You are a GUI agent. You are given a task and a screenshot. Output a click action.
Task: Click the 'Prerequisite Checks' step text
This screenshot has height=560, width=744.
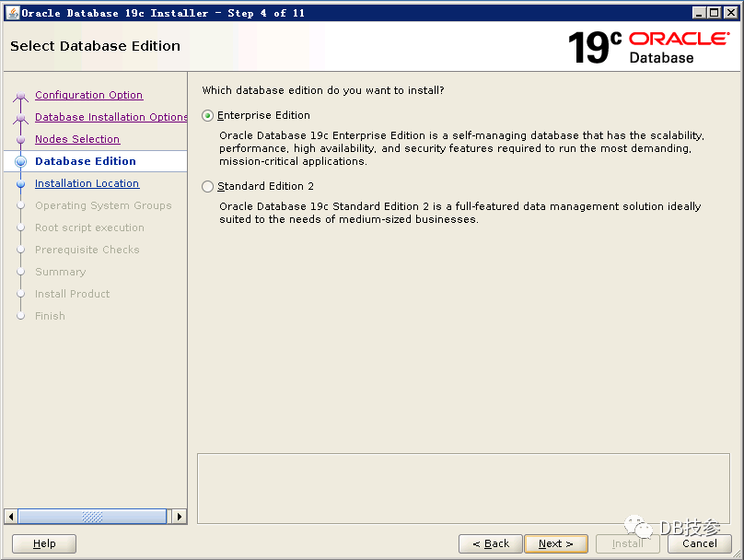pos(87,250)
